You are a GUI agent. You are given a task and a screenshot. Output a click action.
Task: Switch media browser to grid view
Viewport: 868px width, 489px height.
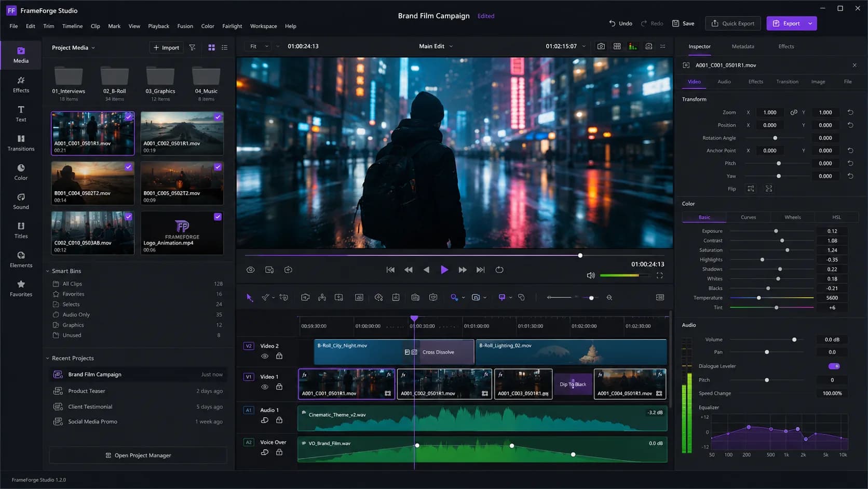click(211, 47)
